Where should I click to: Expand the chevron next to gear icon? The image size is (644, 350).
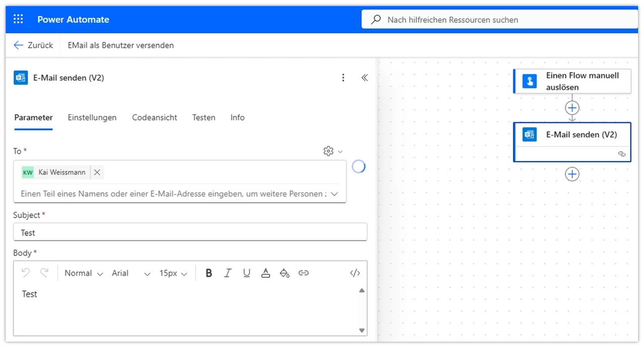(x=340, y=151)
